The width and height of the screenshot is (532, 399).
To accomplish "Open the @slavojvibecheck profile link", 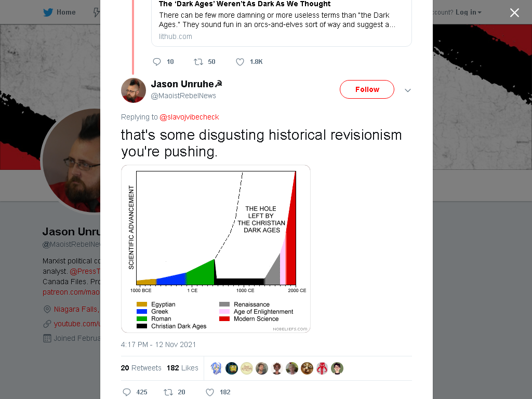I will (x=189, y=117).
